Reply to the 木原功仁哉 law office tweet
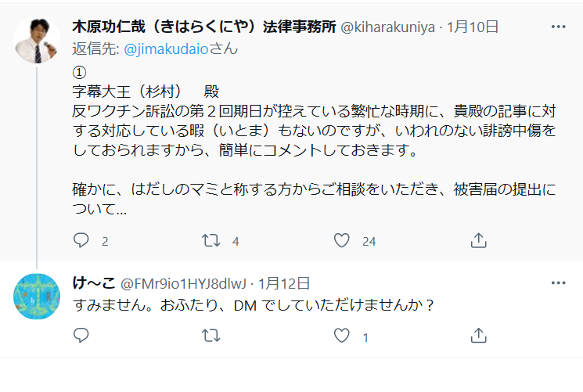 point(81,240)
